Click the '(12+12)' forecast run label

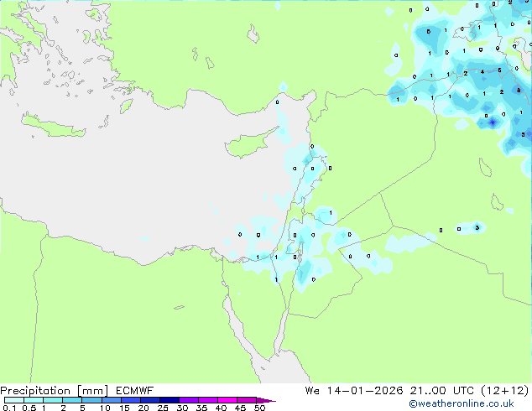pyautogui.click(x=505, y=391)
